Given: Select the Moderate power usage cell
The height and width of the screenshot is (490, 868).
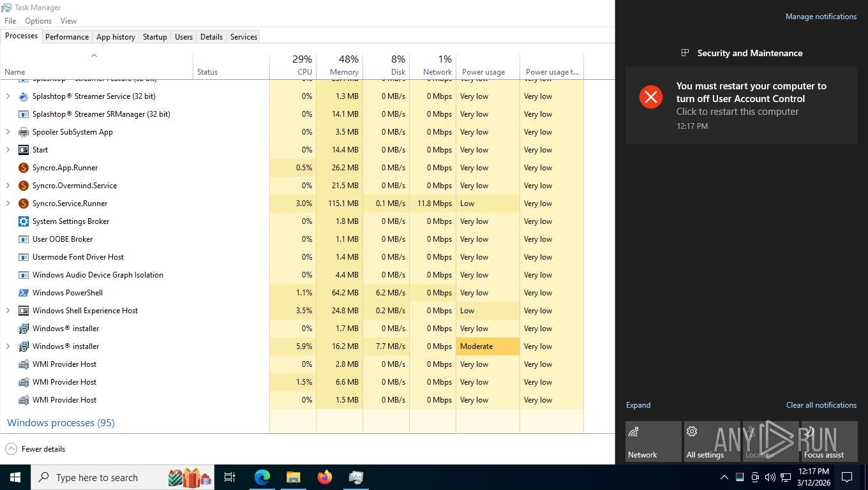Looking at the screenshot, I should point(488,346).
